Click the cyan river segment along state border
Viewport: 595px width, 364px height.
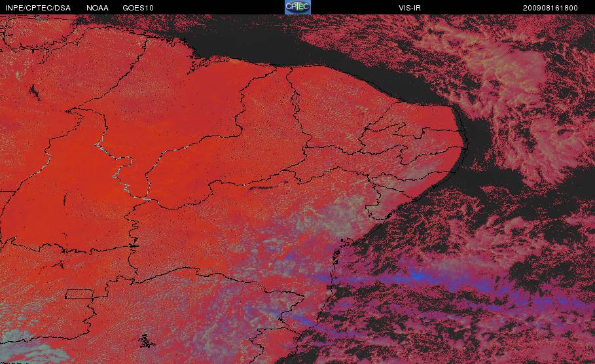[120, 171]
